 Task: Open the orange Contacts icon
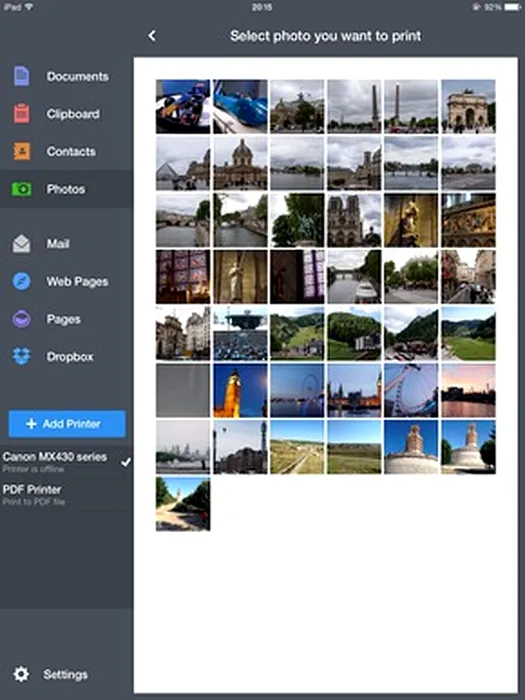point(21,151)
